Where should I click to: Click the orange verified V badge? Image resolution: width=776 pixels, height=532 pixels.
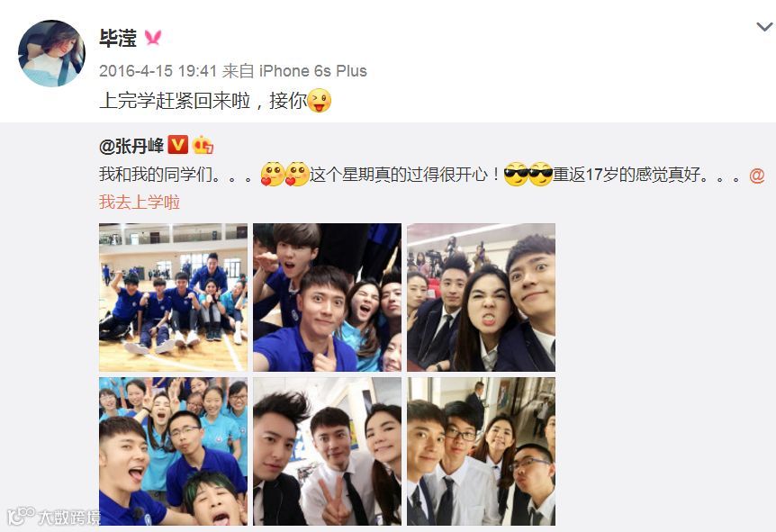pos(177,145)
